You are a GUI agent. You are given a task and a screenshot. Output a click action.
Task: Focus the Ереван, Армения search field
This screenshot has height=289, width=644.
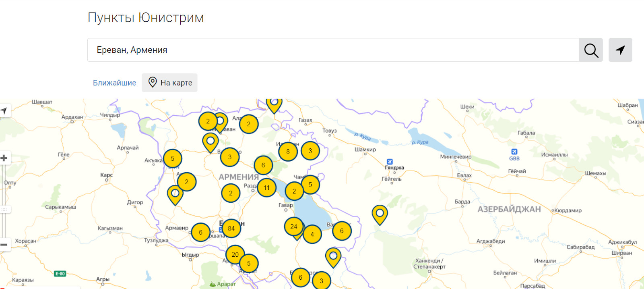[x=333, y=50]
